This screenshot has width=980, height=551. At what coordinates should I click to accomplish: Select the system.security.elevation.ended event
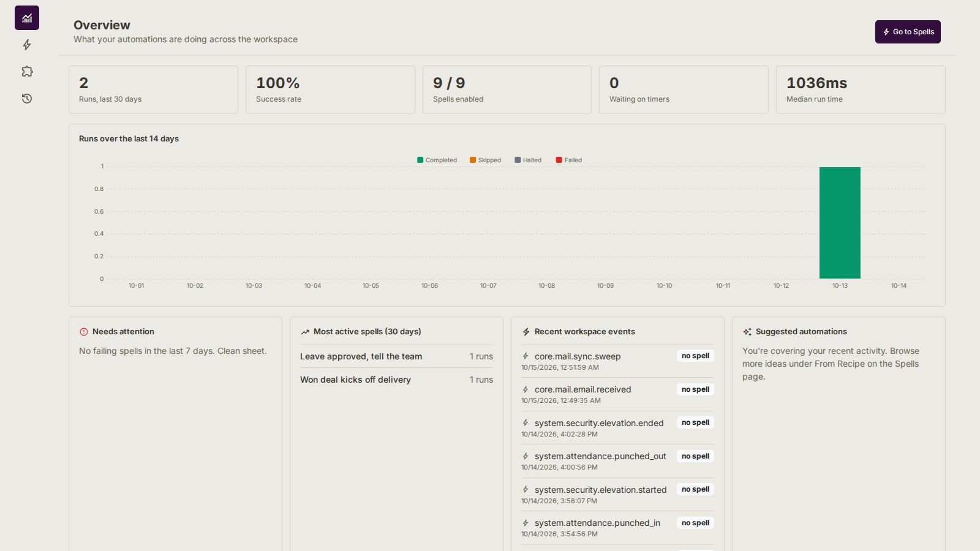coord(617,428)
